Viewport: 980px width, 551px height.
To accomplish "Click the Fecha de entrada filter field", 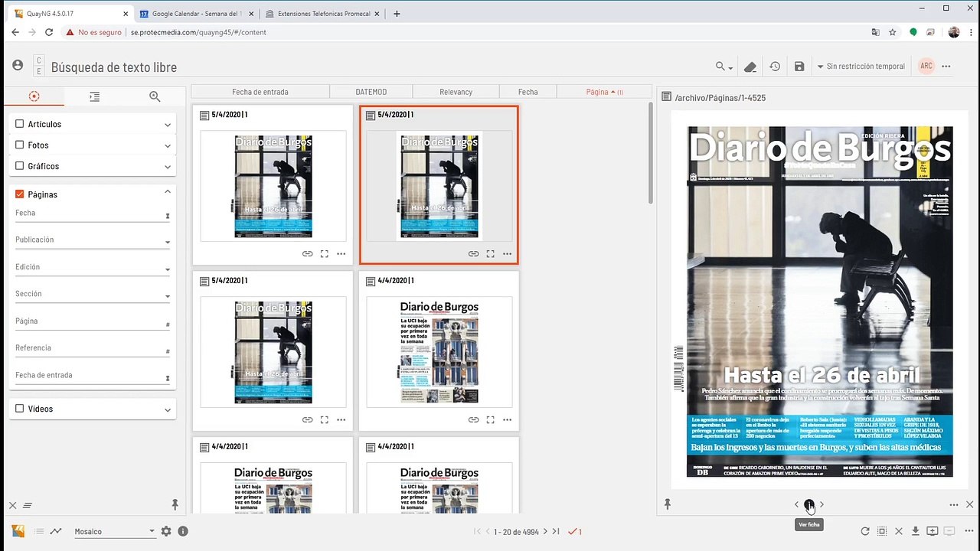I will point(93,376).
